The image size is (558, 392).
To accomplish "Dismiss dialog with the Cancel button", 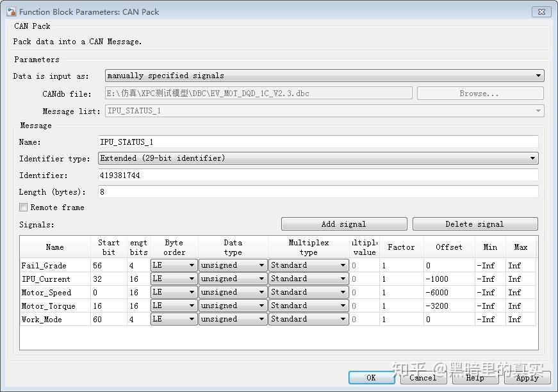I will pos(423,378).
